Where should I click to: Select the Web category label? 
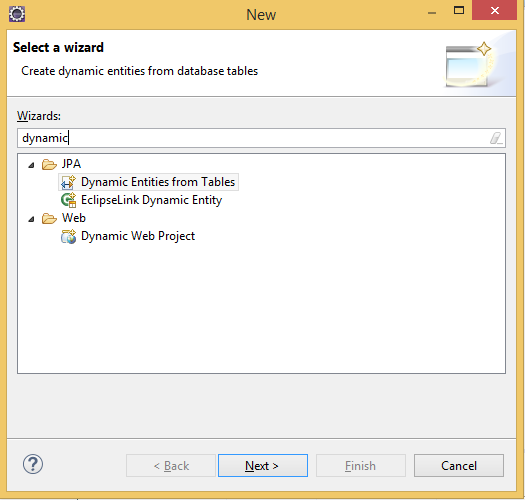point(74,218)
